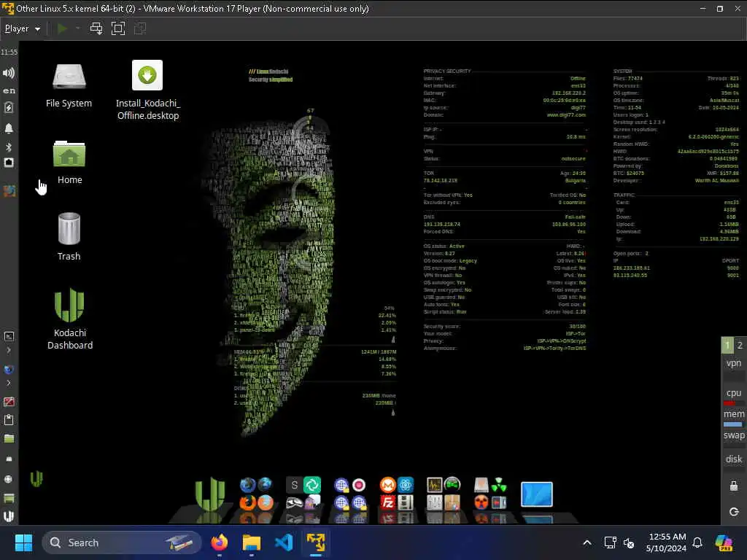Click Send Ctrl+Alt+Del VMware toolbar button
Image resolution: width=747 pixels, height=560 pixels.
[96, 28]
